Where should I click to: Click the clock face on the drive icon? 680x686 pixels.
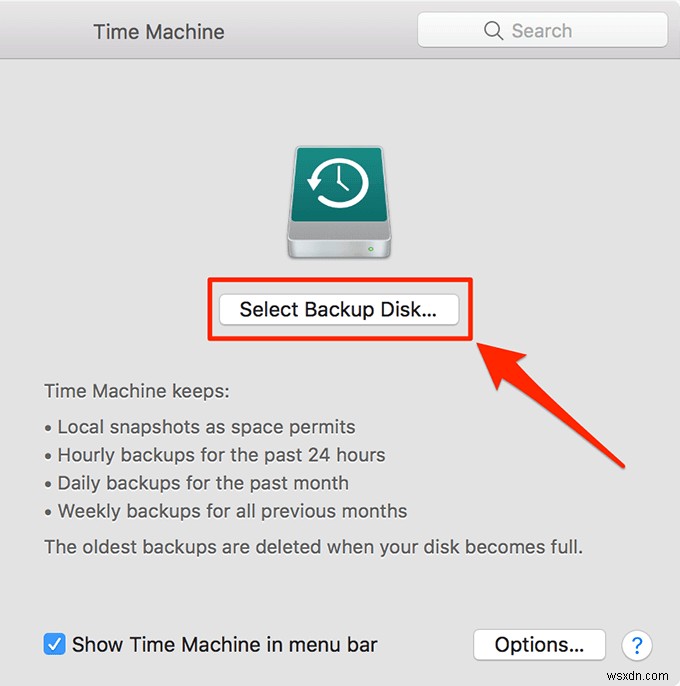(x=339, y=185)
